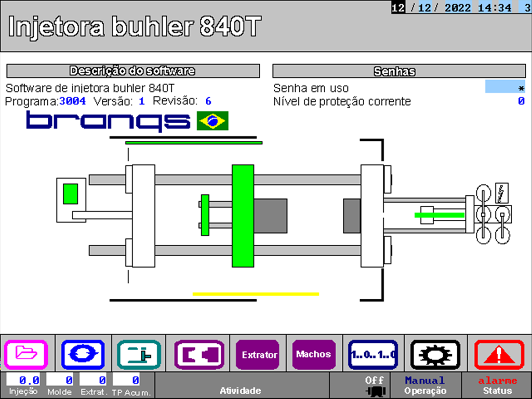
Task: Open the machine configuration gear icon
Action: pyautogui.click(x=435, y=354)
